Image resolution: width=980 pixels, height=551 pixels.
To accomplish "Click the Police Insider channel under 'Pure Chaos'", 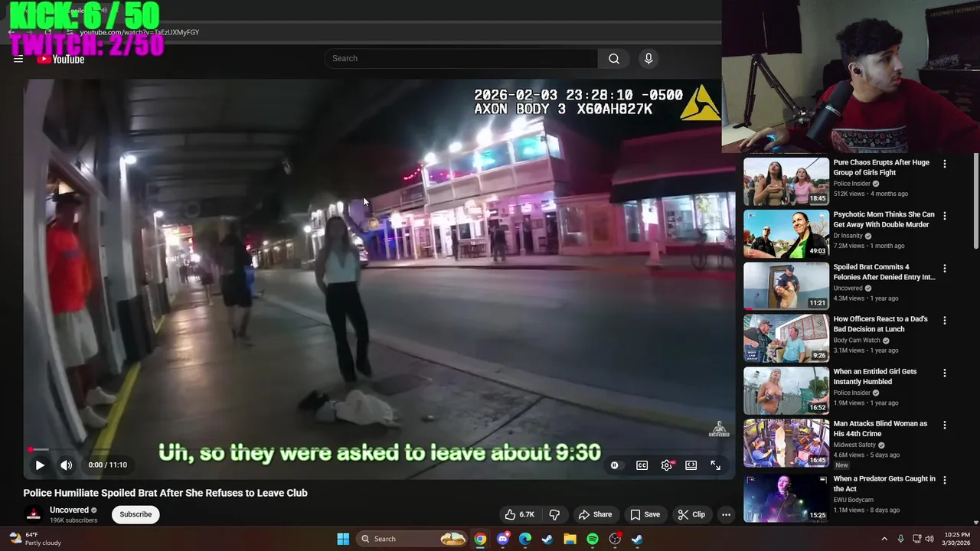I will [852, 184].
